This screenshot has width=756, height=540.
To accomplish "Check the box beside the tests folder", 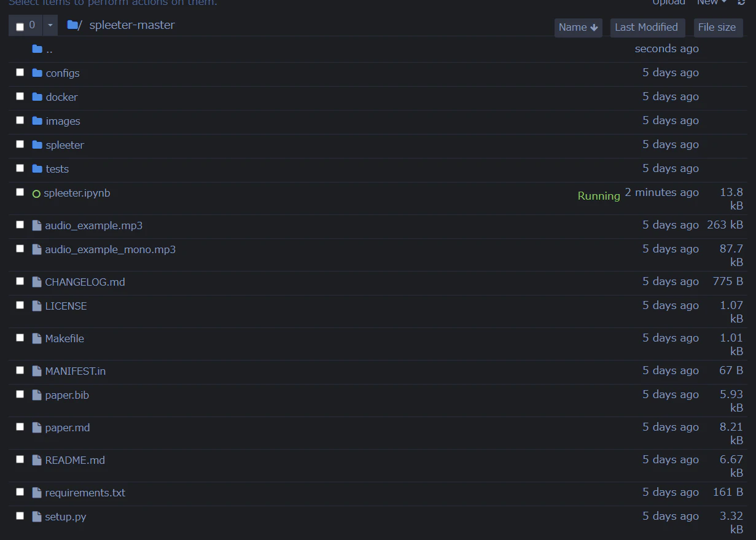I will click(x=20, y=168).
